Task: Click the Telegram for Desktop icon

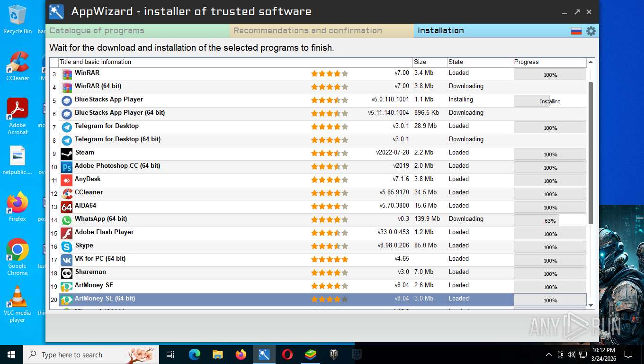Action: (x=67, y=127)
